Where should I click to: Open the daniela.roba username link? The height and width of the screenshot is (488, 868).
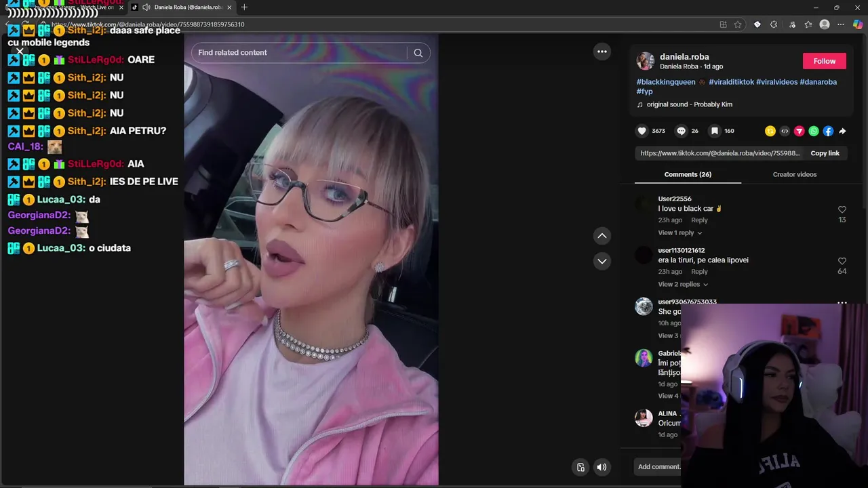(684, 57)
